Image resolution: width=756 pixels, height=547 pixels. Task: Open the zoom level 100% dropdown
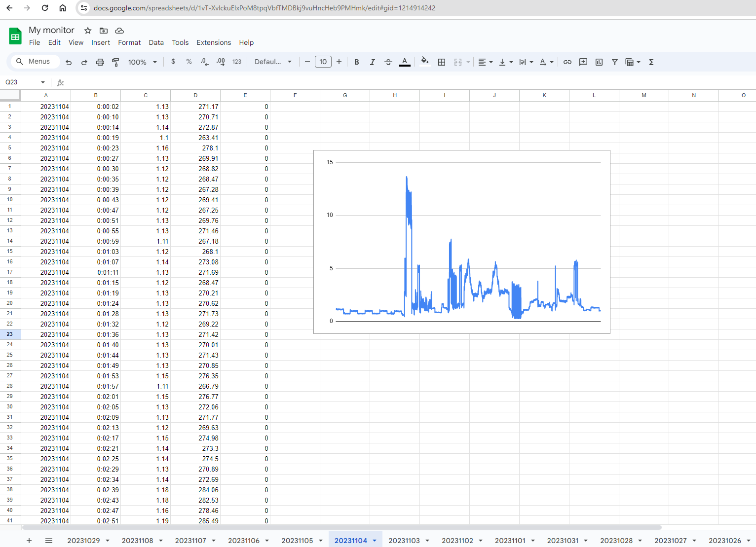coord(142,62)
